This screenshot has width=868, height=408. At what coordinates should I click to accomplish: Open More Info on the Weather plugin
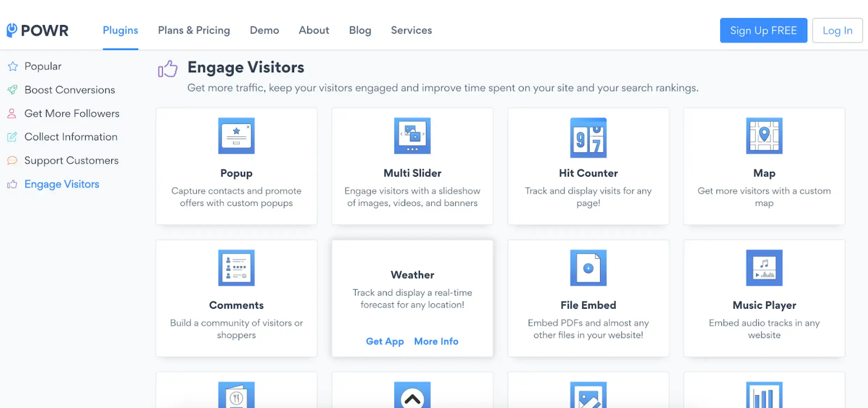[436, 341]
